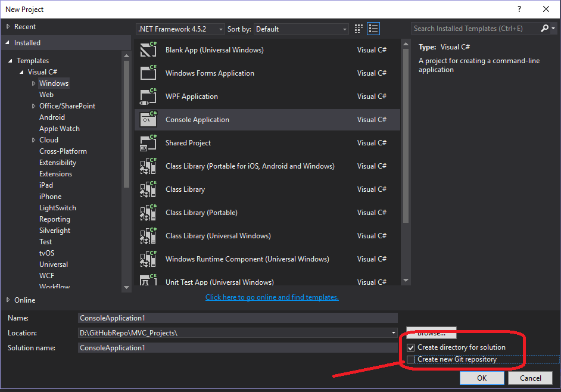
Task: Select the Apple Watch category
Action: [x=60, y=129]
